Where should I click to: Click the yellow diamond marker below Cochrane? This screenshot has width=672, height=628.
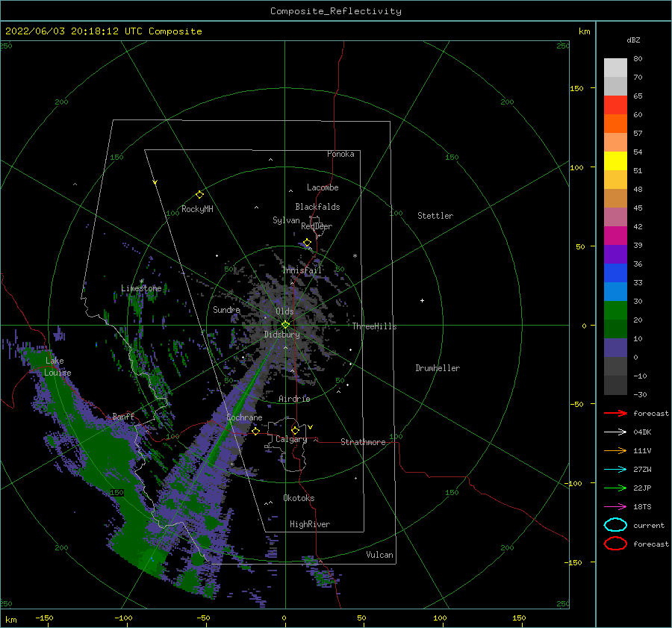pos(255,431)
